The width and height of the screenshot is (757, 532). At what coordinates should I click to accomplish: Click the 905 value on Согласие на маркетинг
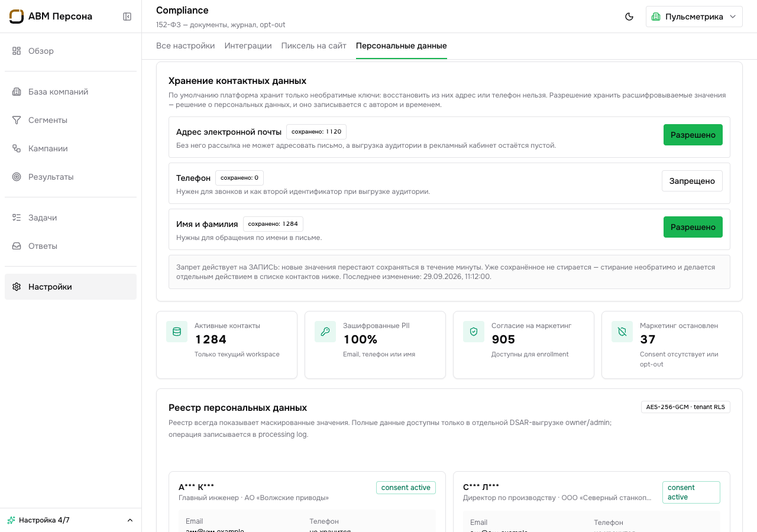[503, 339]
